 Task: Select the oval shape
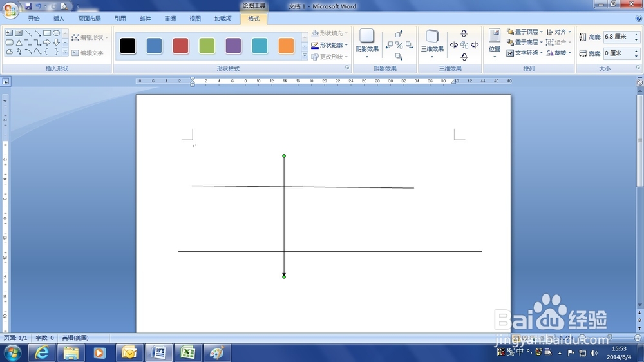tap(56, 33)
